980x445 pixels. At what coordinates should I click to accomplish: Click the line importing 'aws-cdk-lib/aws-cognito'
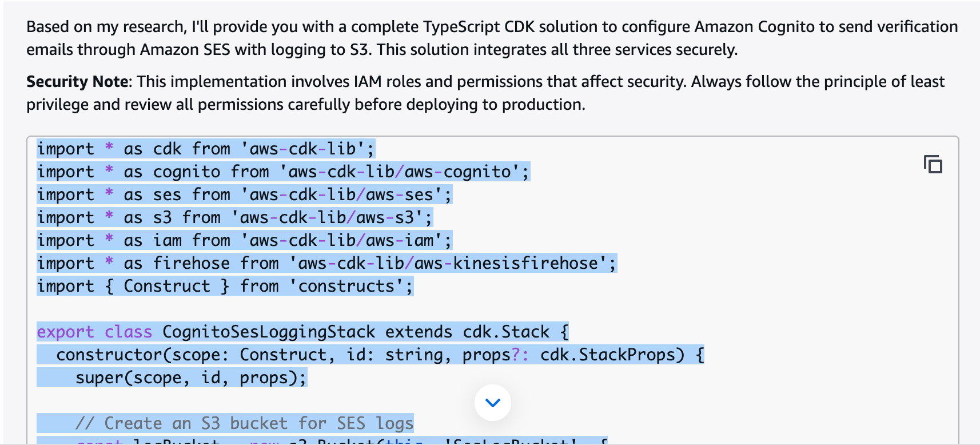(x=284, y=172)
